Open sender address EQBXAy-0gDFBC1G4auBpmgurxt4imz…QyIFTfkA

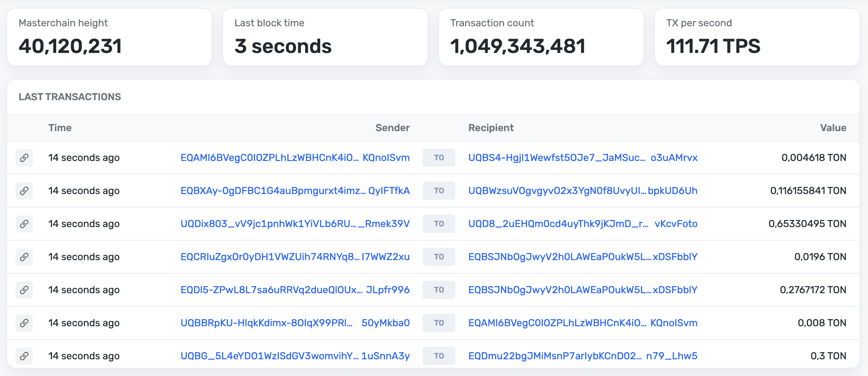coord(295,191)
